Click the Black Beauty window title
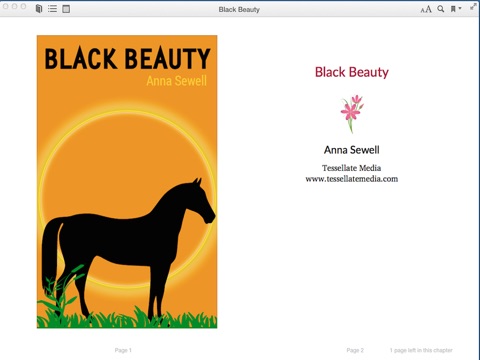This screenshot has width=480, height=360. point(239,9)
